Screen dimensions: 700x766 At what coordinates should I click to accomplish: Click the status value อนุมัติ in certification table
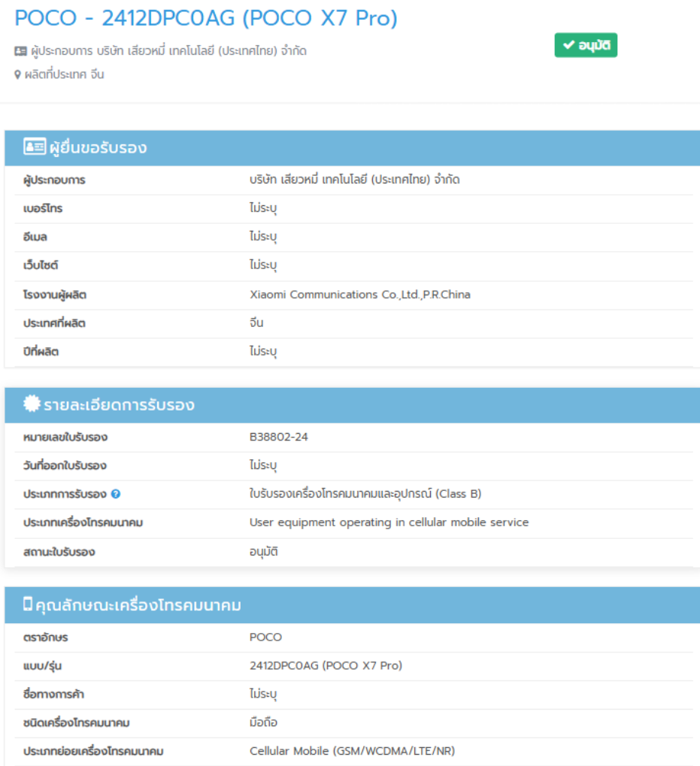pyautogui.click(x=264, y=552)
